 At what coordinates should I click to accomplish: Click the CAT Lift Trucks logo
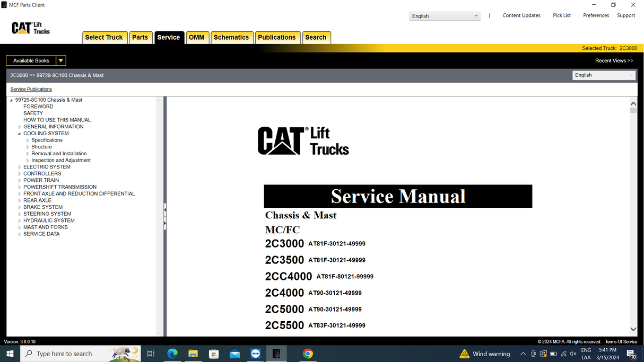30,28
